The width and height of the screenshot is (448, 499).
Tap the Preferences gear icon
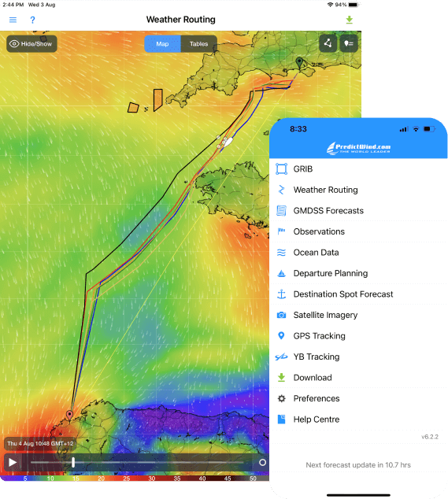pos(281,398)
